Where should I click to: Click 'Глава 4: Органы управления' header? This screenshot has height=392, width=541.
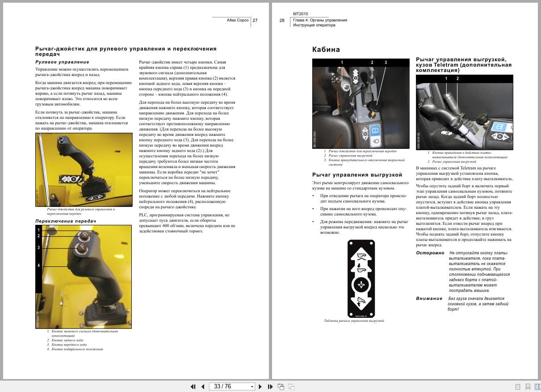pyautogui.click(x=320, y=20)
